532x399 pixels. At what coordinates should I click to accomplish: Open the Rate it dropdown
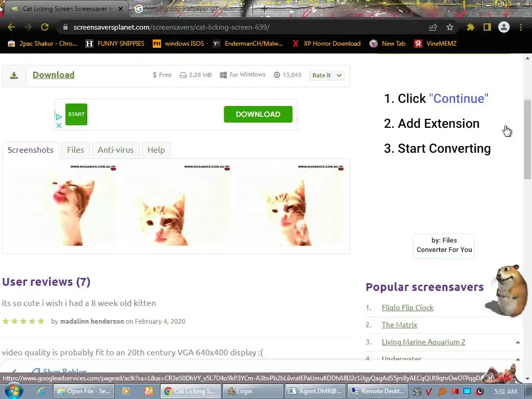pos(327,75)
